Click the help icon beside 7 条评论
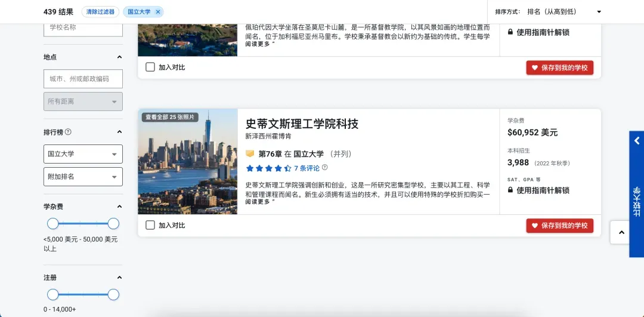Screen dimensions: 644x317 [325, 167]
